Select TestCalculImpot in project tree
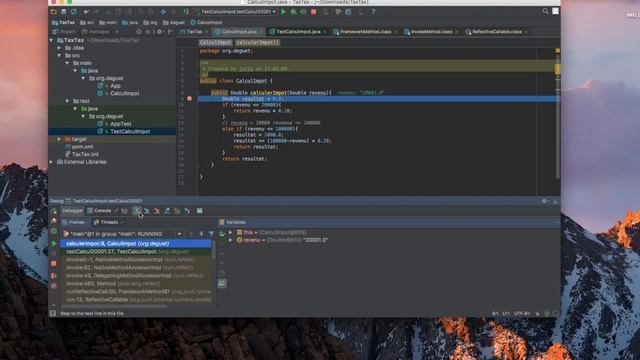The height and width of the screenshot is (360, 640). pos(130,131)
